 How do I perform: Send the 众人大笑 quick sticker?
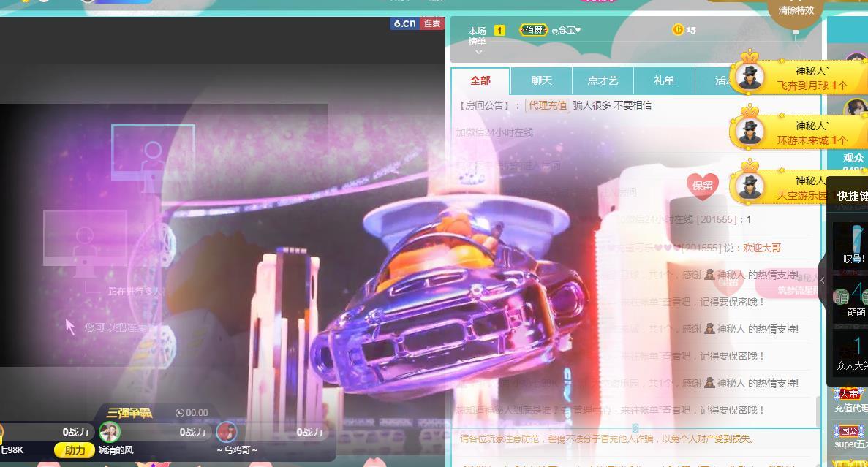pos(853,352)
